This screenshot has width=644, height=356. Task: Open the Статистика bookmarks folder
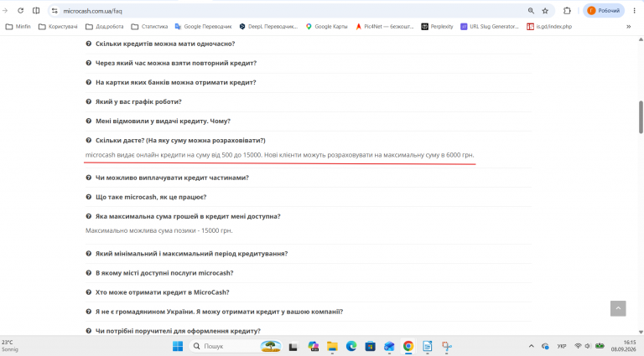click(x=149, y=26)
